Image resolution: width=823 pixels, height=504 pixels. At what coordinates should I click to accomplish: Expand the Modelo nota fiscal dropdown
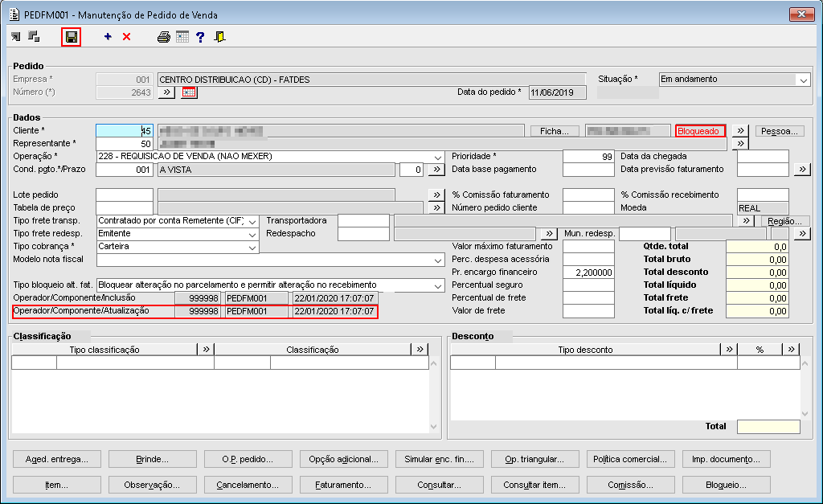click(437, 260)
